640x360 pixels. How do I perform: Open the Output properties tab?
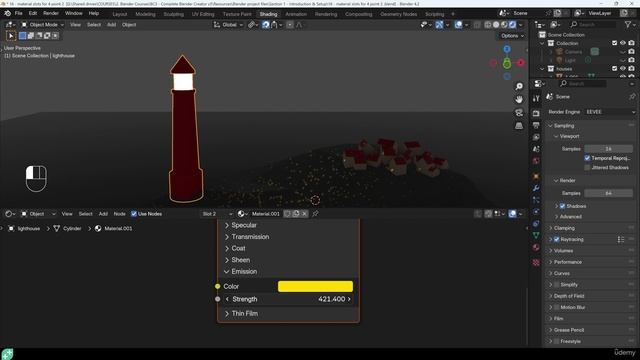(536, 125)
